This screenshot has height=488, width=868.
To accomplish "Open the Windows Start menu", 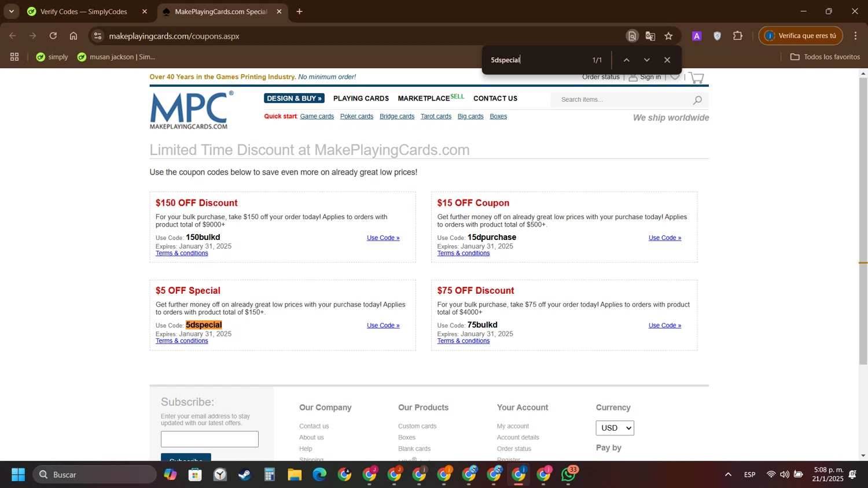I will (x=18, y=475).
